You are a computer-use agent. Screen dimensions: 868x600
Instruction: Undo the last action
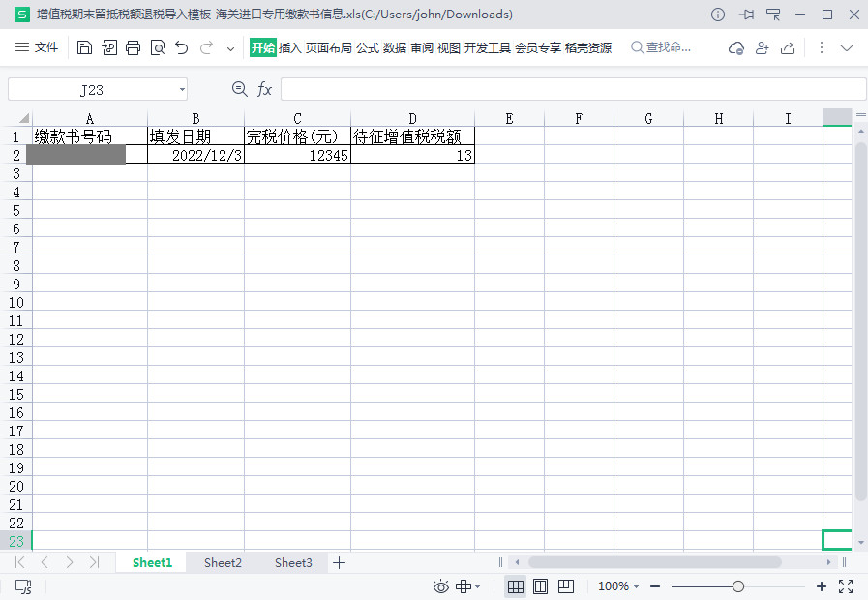[181, 47]
